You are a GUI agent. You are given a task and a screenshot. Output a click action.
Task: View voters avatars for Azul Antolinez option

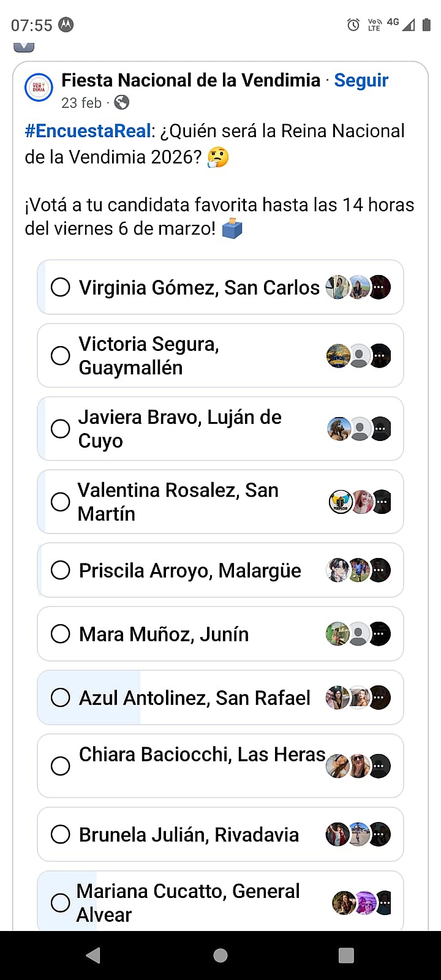point(358,698)
